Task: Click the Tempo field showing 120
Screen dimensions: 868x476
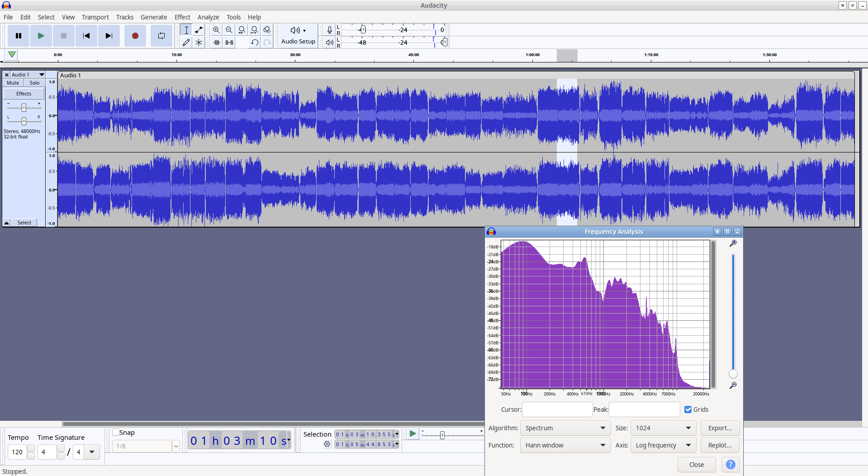Action: (18, 452)
